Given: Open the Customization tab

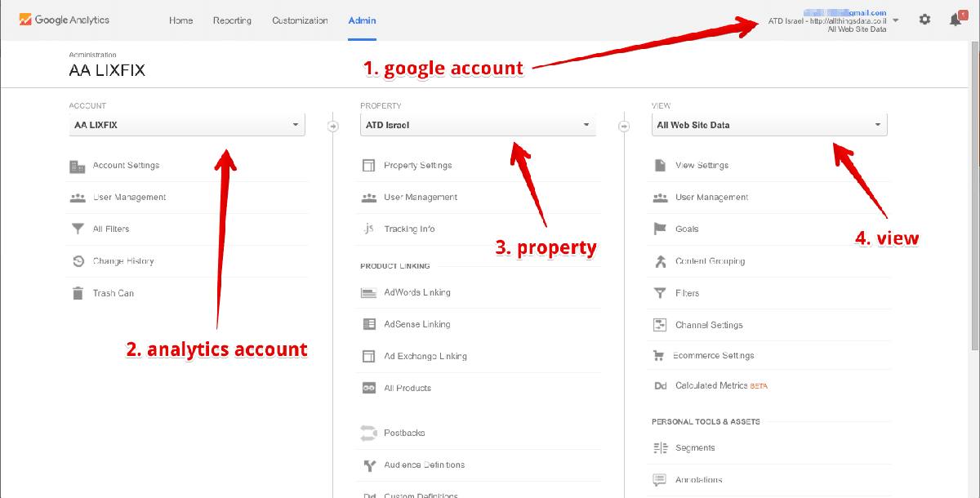Looking at the screenshot, I should tap(300, 20).
